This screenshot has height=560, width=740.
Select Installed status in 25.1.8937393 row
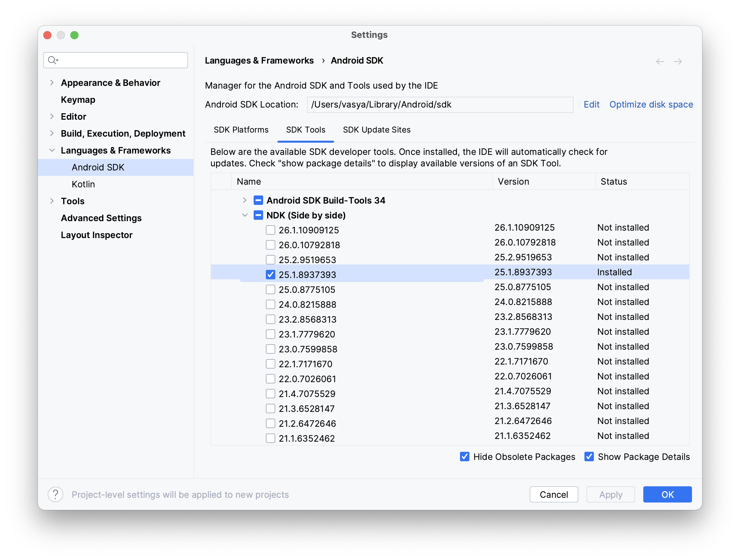point(614,272)
